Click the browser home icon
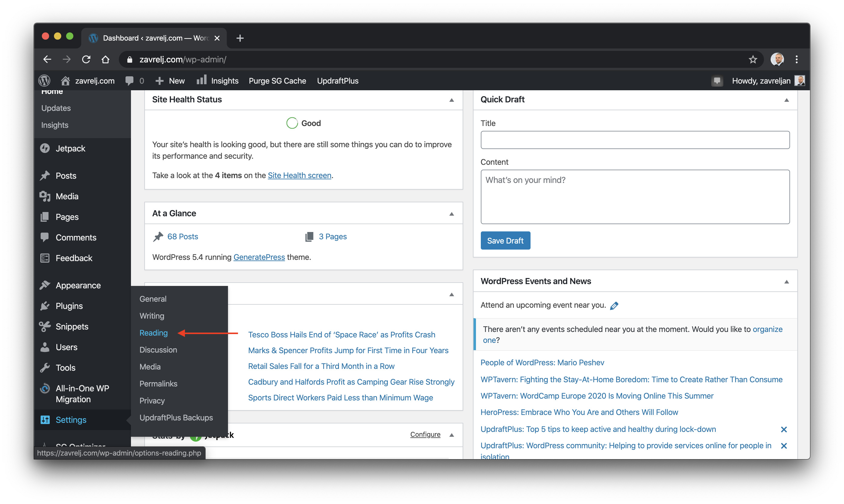844x504 pixels. [106, 59]
